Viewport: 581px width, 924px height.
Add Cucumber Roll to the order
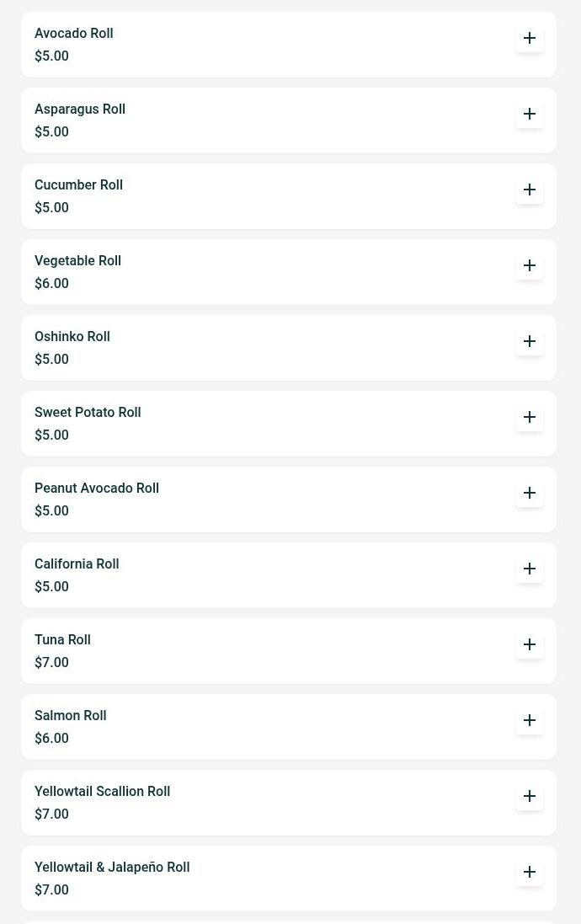pyautogui.click(x=530, y=190)
